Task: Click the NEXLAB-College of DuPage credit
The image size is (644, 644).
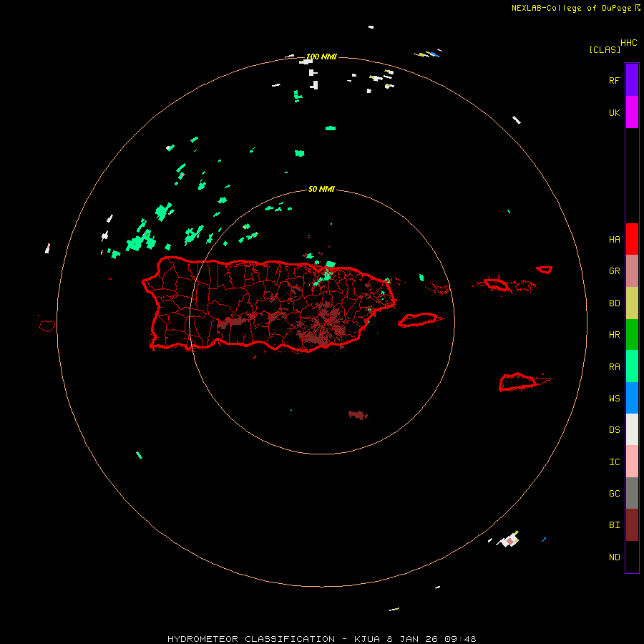Action: click(x=571, y=8)
